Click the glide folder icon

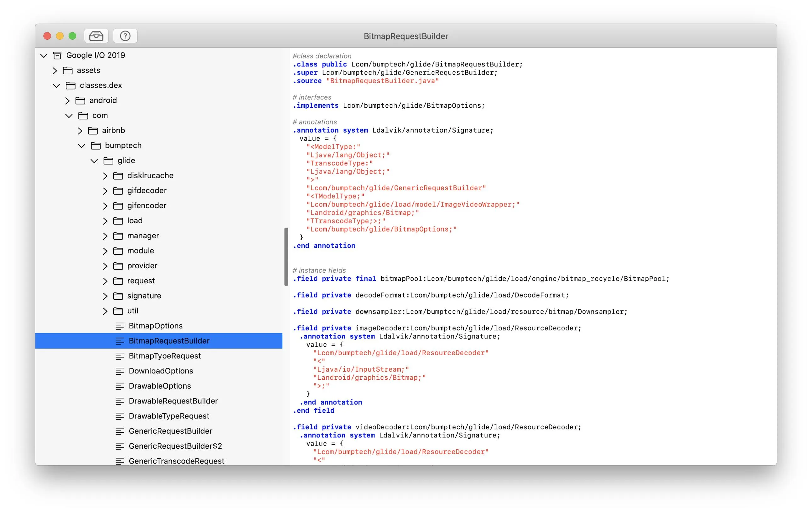click(x=108, y=161)
